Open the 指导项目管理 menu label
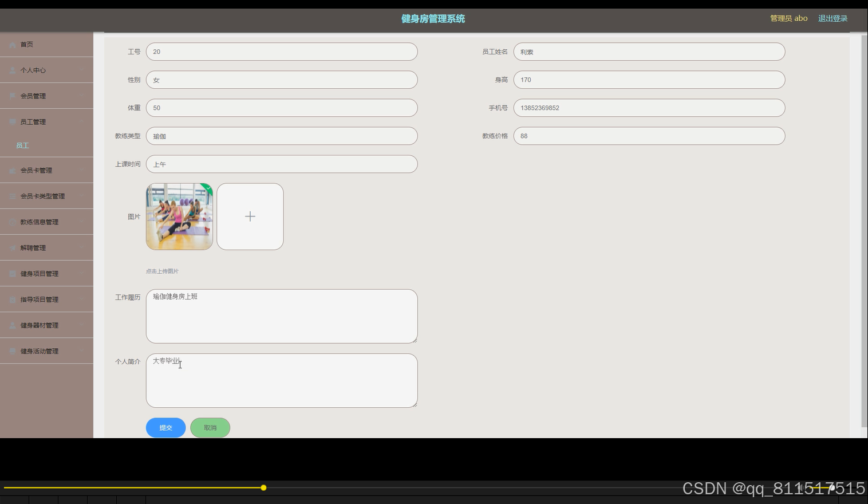 (x=40, y=300)
